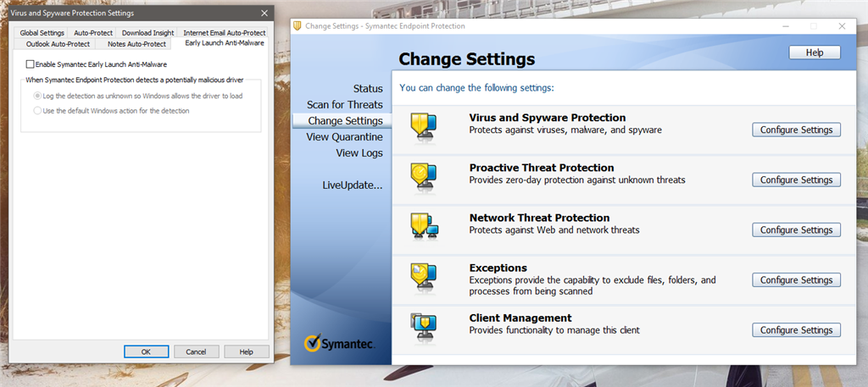The width and height of the screenshot is (868, 387).
Task: Click 'Protects against Web and network threats' text
Action: click(554, 230)
